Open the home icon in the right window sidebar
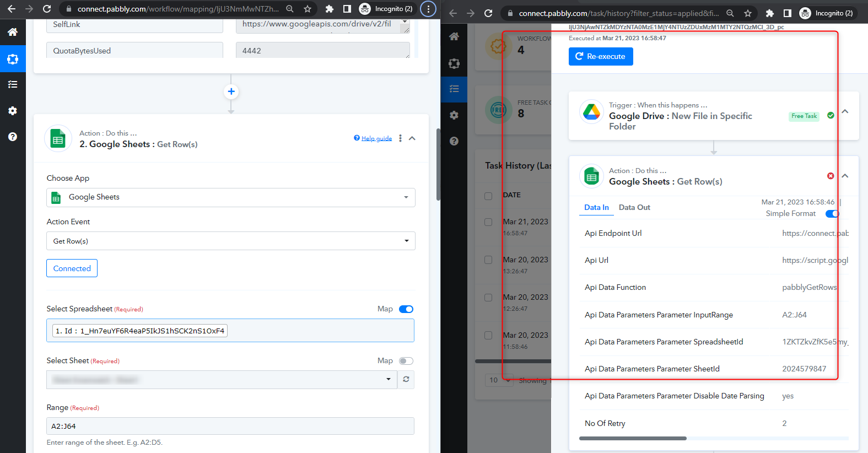 (x=454, y=36)
